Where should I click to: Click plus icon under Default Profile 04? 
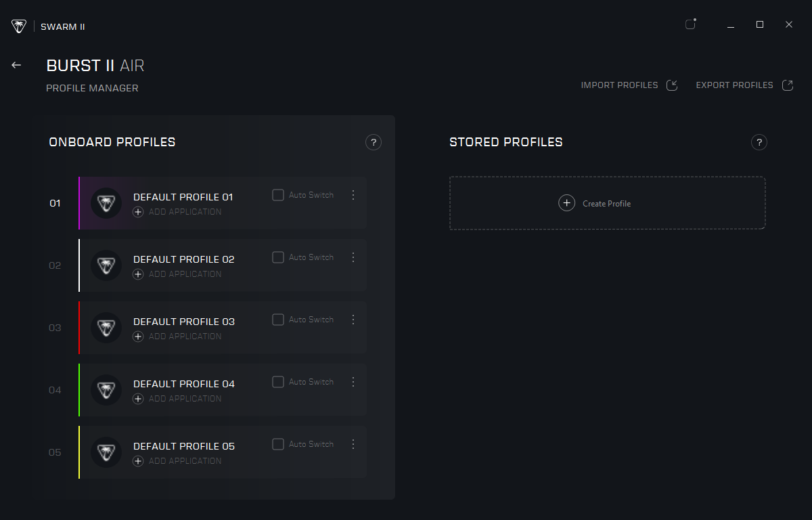[x=138, y=399]
